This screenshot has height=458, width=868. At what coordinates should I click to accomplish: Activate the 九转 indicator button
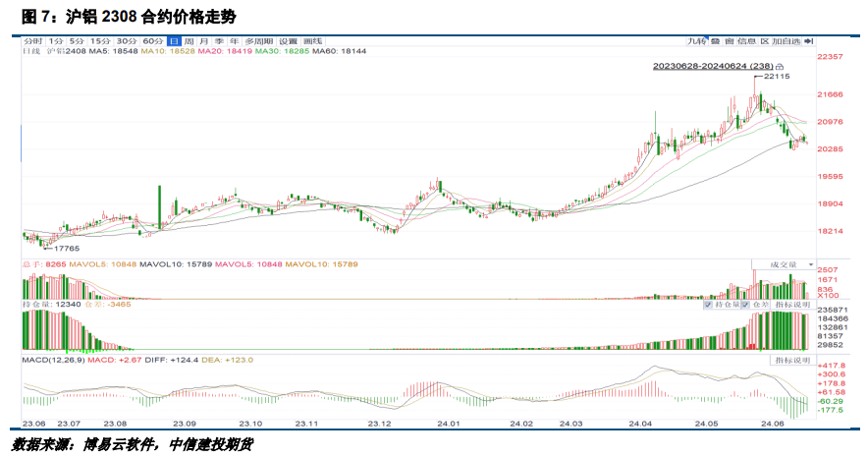point(697,41)
